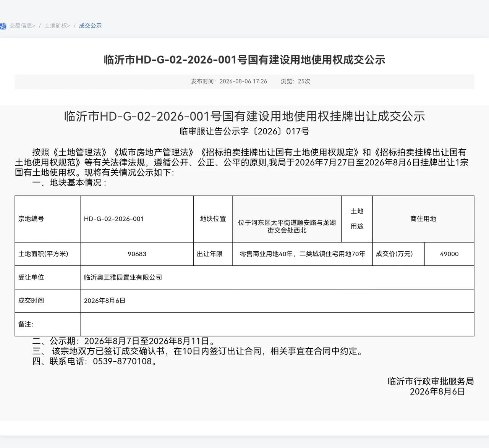Click the 地块位置 label cell
489x448 pixels.
tap(213, 219)
